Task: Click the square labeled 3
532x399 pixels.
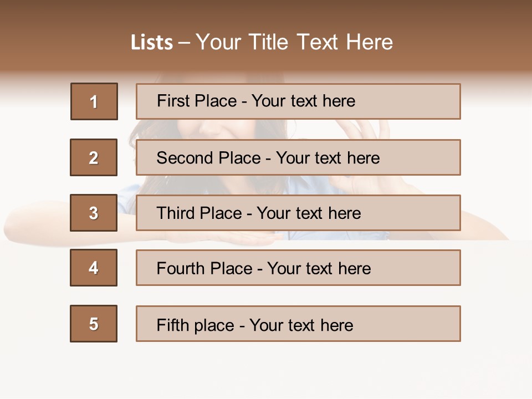Action: click(94, 213)
